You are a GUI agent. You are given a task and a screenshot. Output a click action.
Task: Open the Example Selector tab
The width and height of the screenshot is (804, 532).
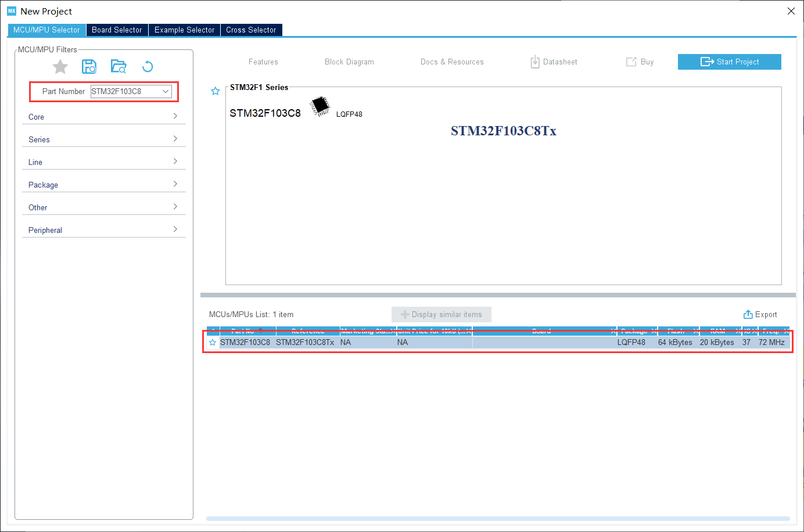coord(184,30)
